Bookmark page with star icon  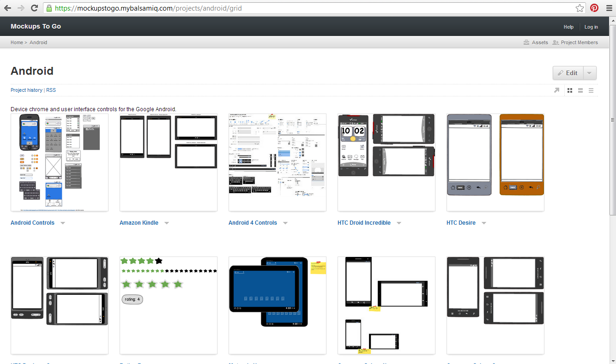pos(580,8)
